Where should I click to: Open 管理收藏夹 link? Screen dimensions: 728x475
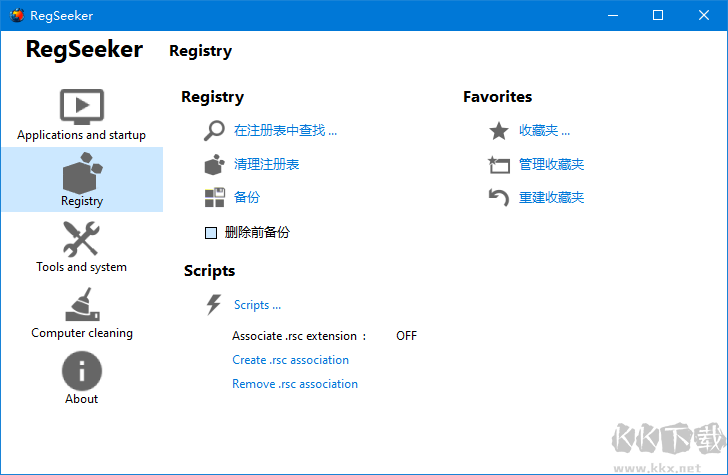(x=551, y=164)
